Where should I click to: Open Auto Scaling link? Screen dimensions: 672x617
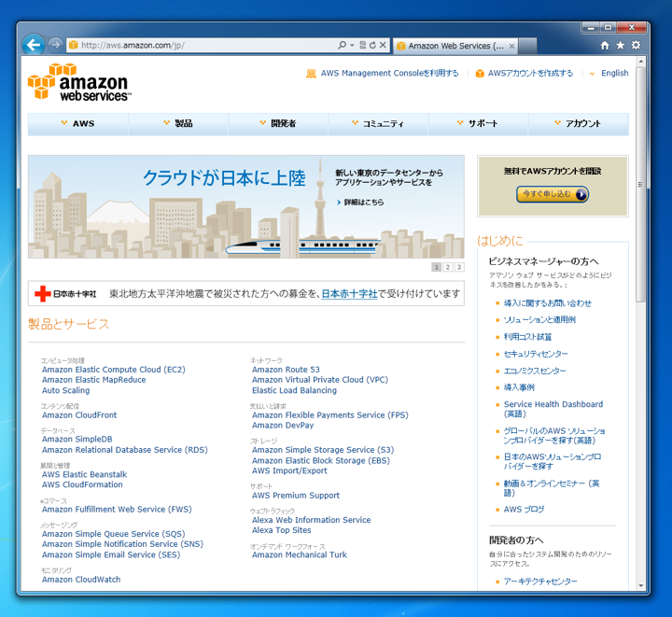(x=66, y=390)
